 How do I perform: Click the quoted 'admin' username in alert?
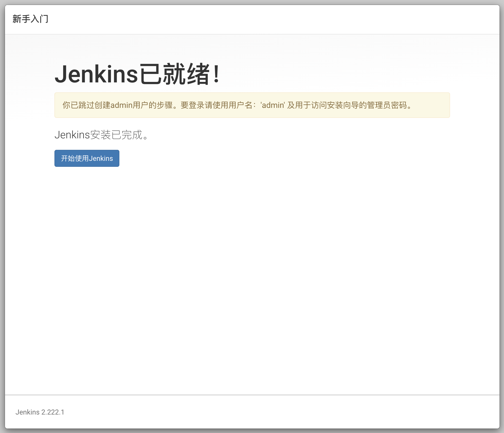[272, 105]
